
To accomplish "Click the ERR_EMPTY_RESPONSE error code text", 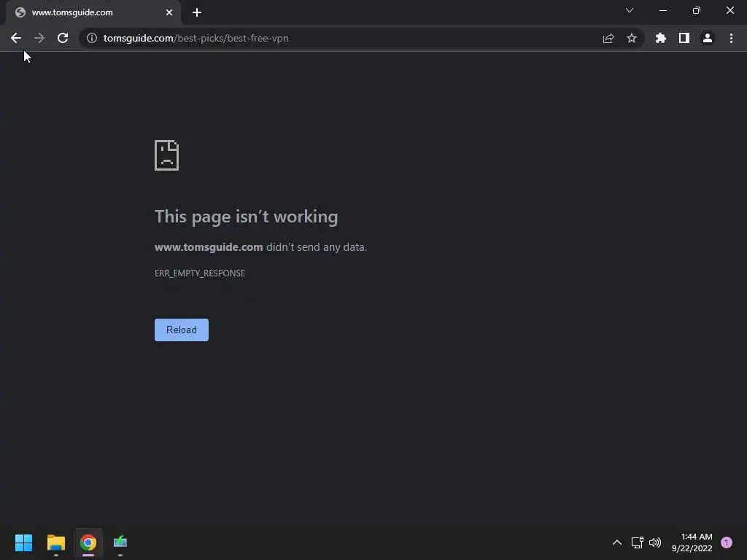I will click(200, 273).
